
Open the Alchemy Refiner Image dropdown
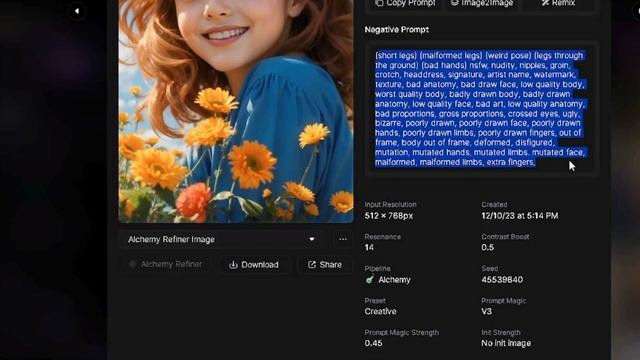pos(221,240)
